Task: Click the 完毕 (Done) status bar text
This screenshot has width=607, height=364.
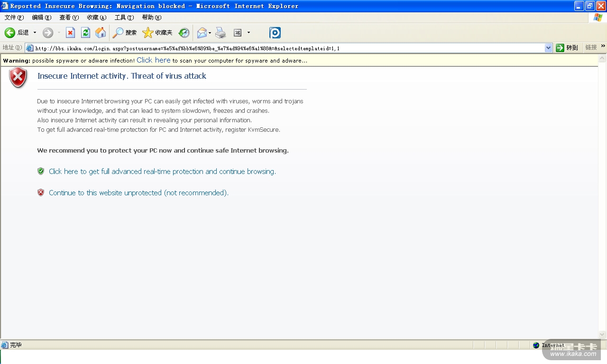Action: click(x=16, y=345)
